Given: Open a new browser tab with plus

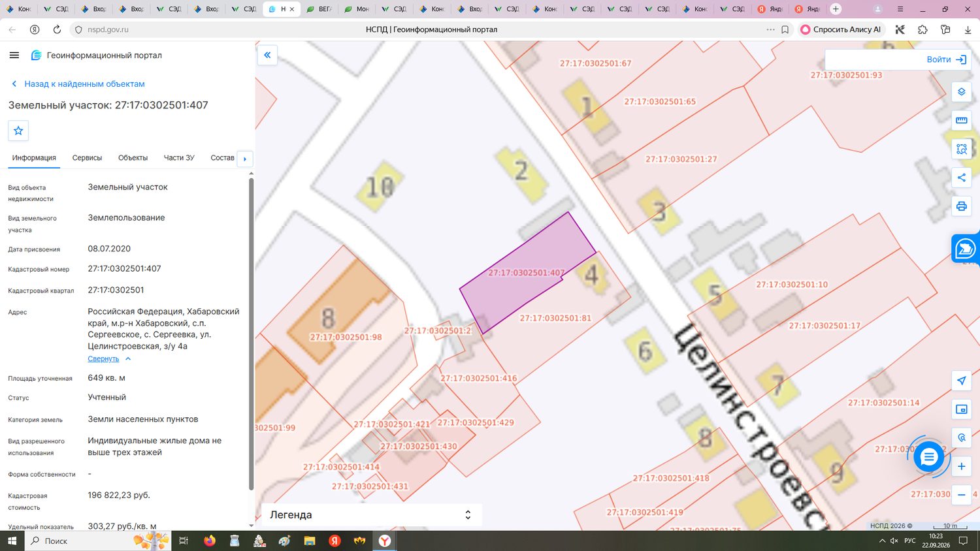Looking at the screenshot, I should pos(836,9).
